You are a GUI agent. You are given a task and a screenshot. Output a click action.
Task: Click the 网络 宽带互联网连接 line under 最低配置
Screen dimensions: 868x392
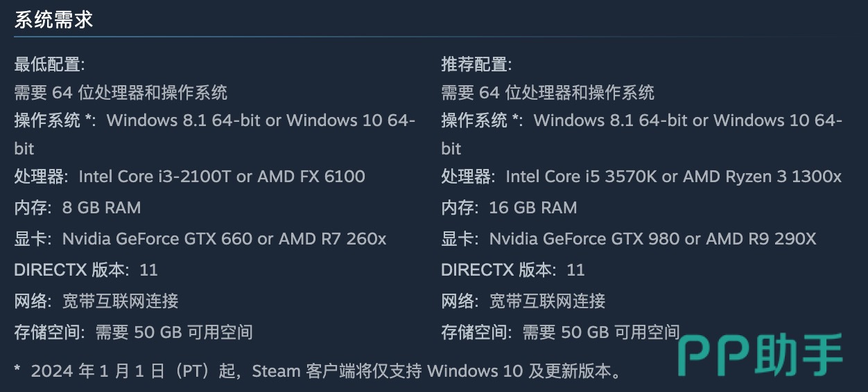96,301
